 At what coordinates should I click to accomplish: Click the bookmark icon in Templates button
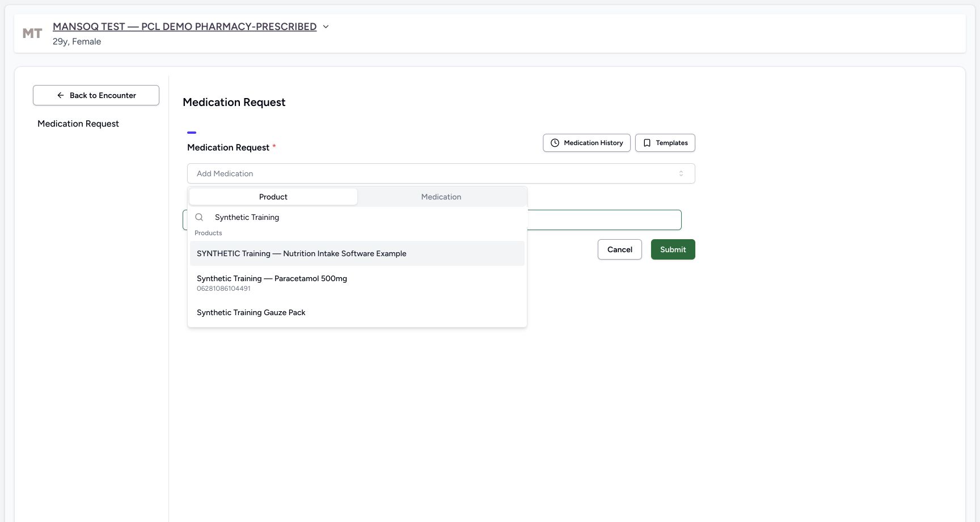(x=647, y=143)
